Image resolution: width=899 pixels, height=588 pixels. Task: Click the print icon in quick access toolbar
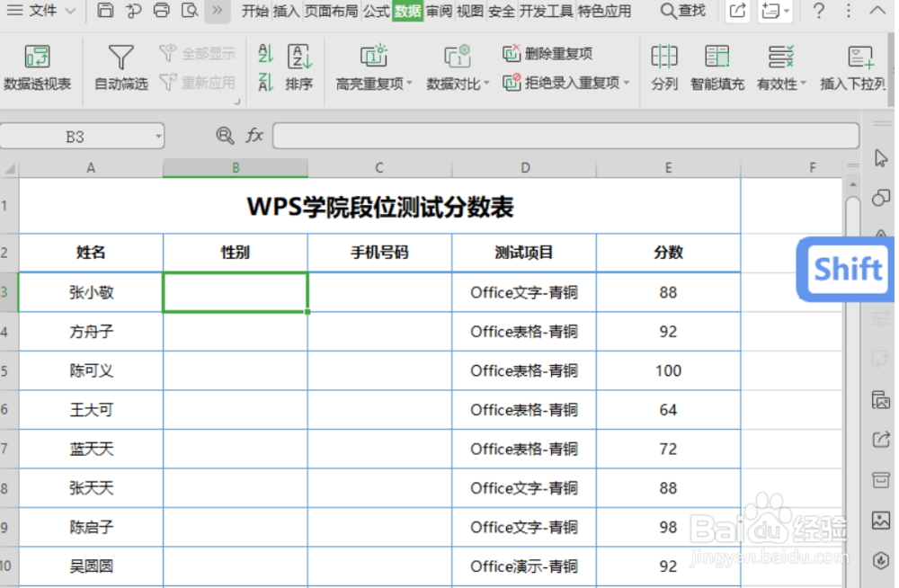[161, 10]
